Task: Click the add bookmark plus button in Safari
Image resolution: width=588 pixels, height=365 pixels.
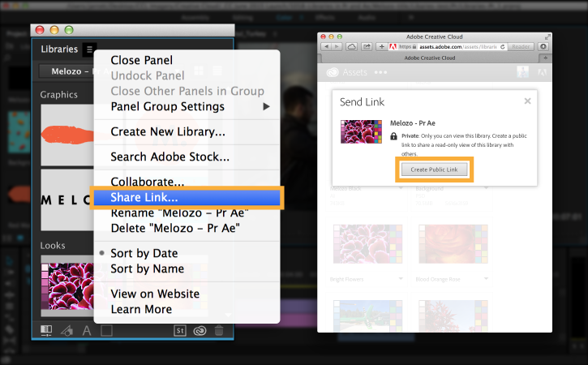Action: [x=381, y=46]
